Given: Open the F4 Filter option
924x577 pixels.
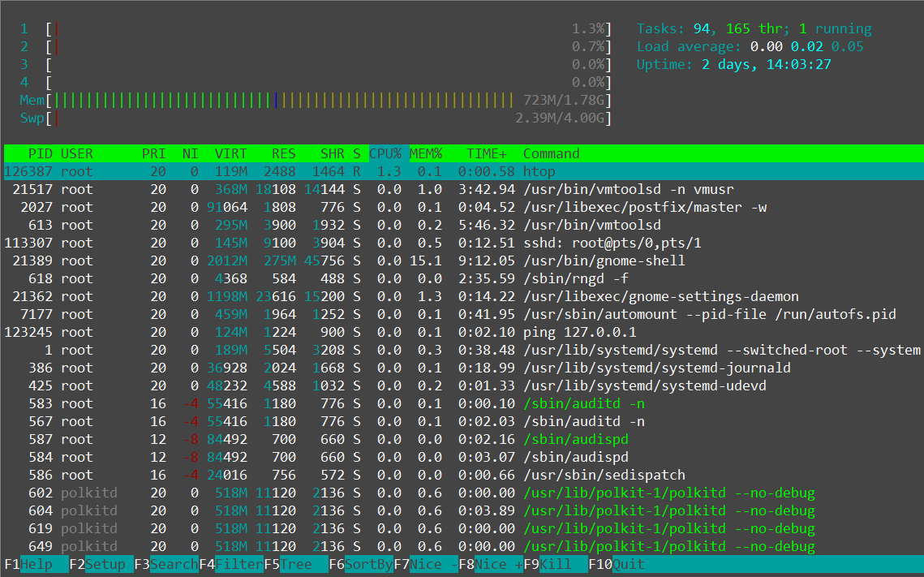Looking at the screenshot, I should [x=231, y=564].
